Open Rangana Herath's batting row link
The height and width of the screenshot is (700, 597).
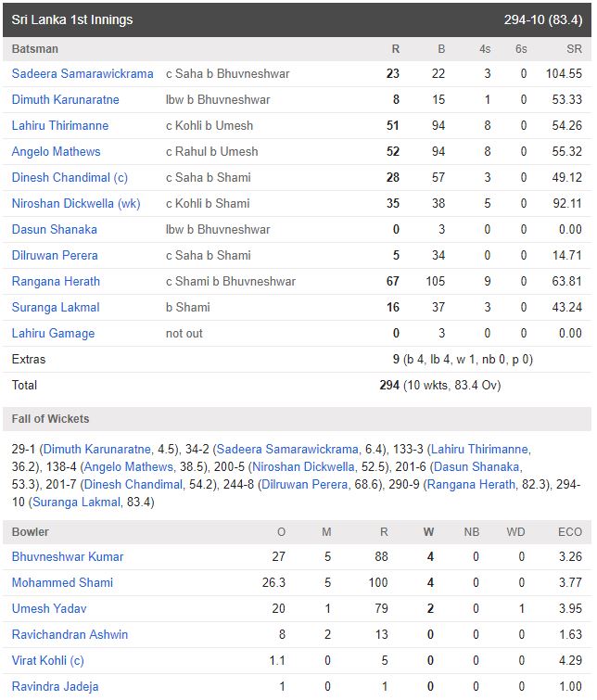pyautogui.click(x=56, y=281)
